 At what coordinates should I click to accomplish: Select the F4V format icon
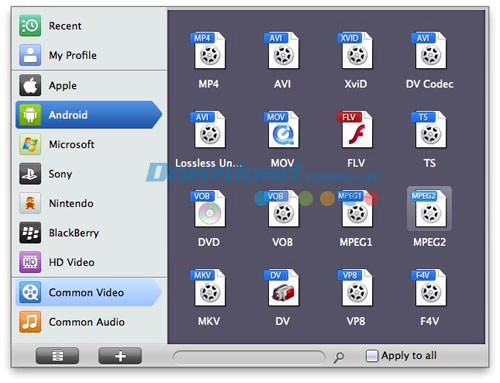coord(430,288)
